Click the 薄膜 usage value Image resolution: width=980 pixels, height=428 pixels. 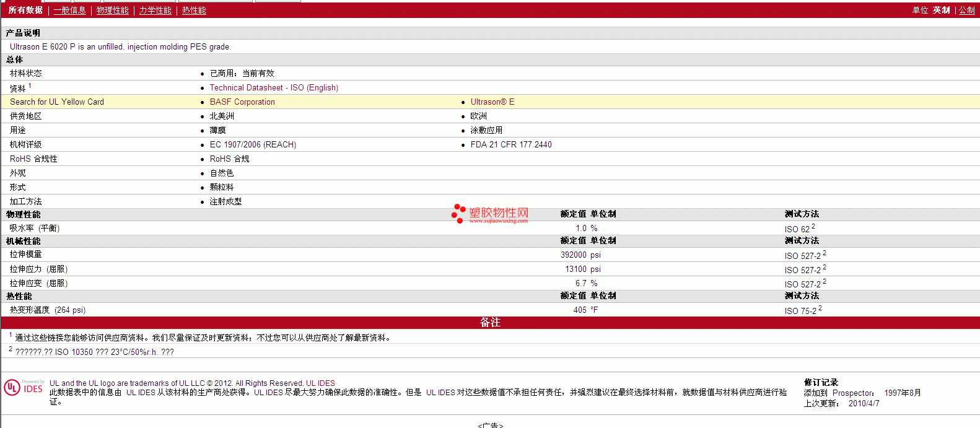217,131
